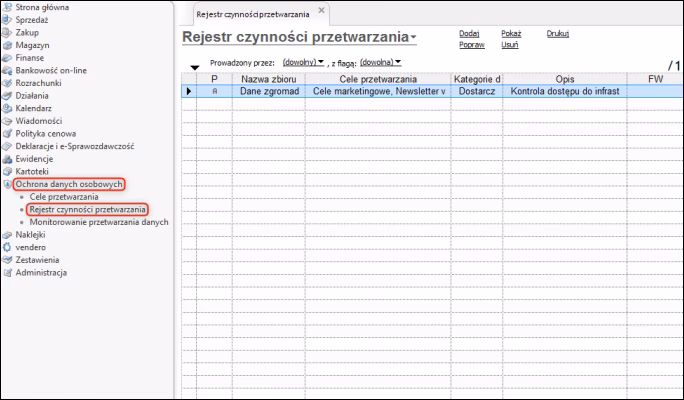684x400 pixels.
Task: Open the Prowadzony przez (dowolny) filter dropdown
Action: click(x=303, y=62)
